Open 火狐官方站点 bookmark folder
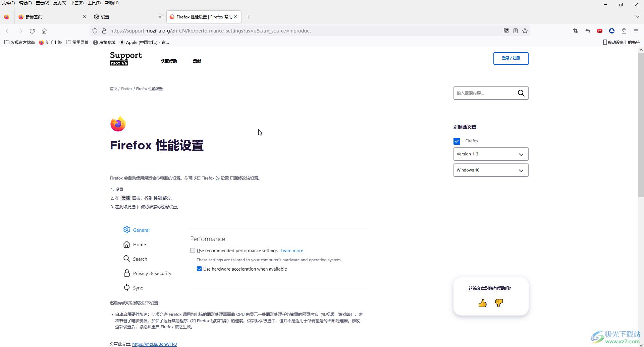 tap(19, 42)
